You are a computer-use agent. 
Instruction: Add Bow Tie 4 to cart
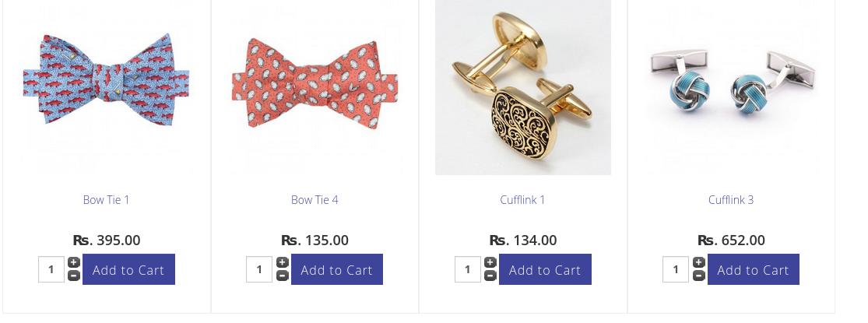336,270
